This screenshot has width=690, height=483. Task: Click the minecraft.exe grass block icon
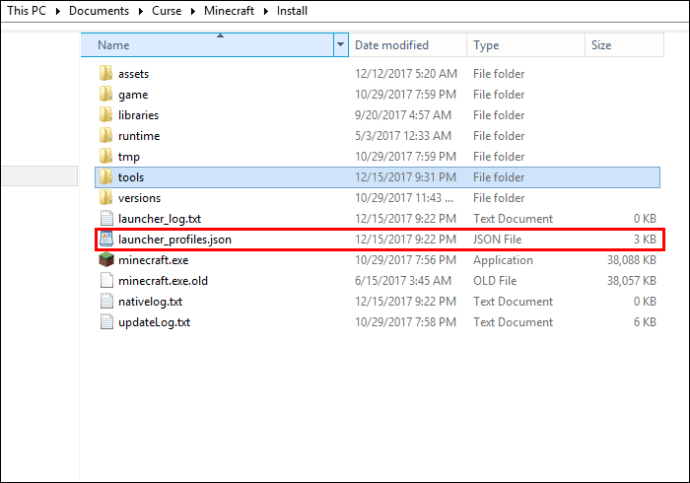click(107, 260)
